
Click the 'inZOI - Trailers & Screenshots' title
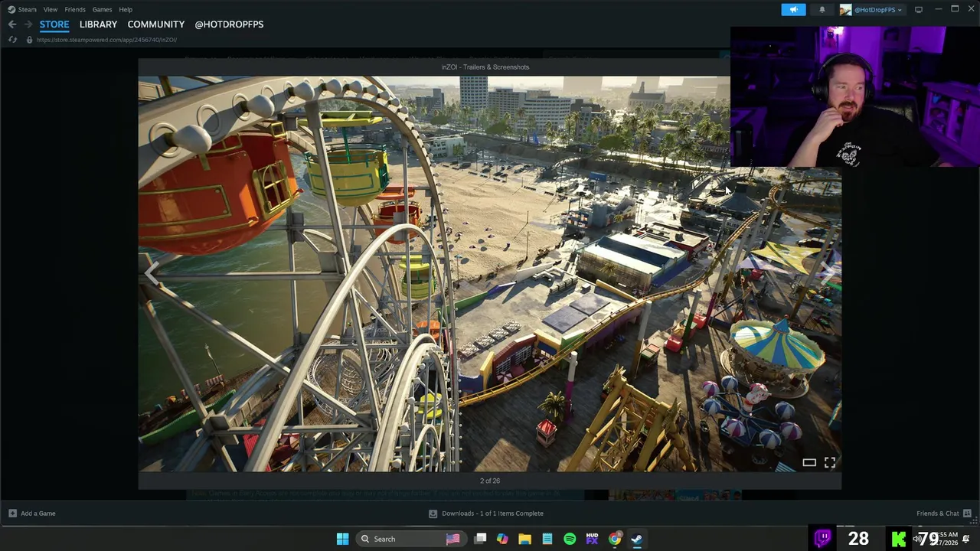tap(485, 67)
